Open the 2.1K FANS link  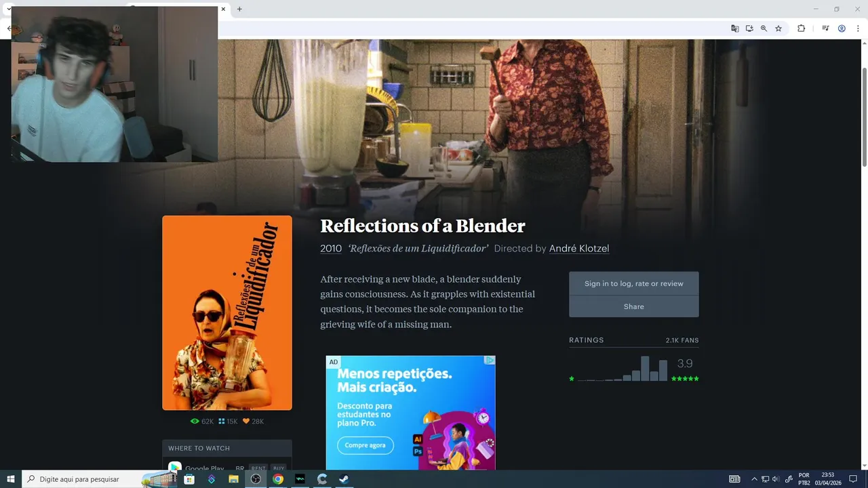click(682, 340)
